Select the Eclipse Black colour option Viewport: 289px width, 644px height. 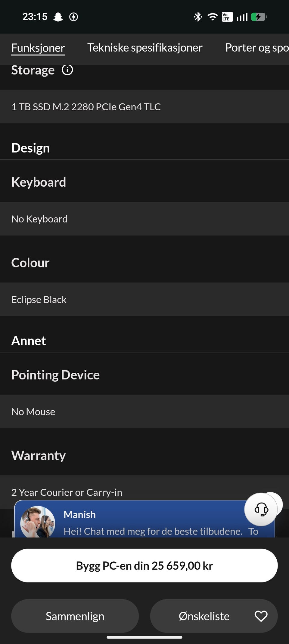click(x=39, y=299)
